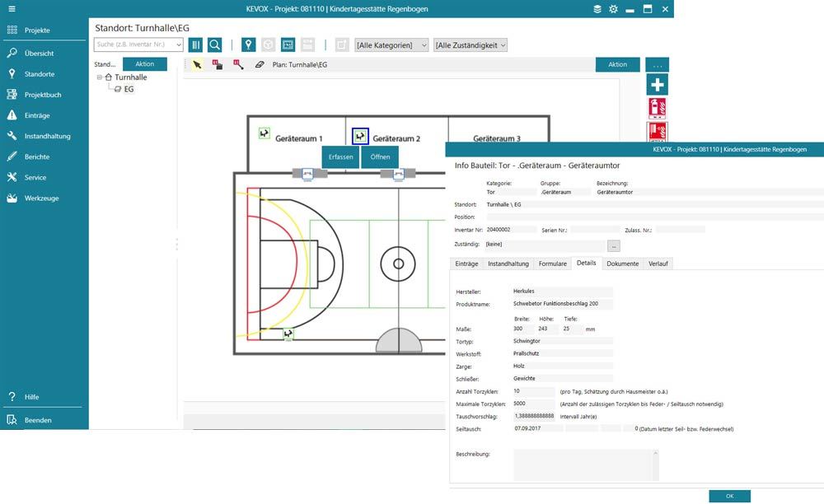The image size is (824, 504).
Task: Click the greyed cube toolbar icon
Action: 268,45
